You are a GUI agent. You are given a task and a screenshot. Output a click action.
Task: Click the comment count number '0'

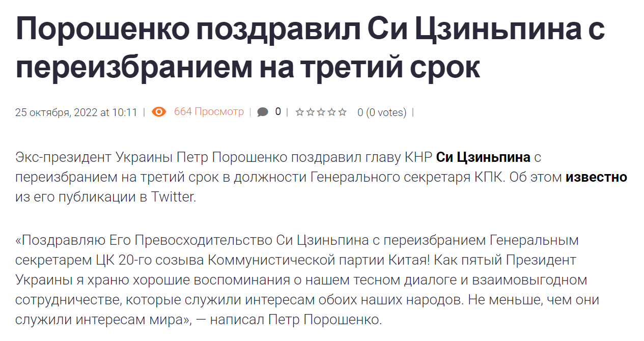(x=278, y=111)
